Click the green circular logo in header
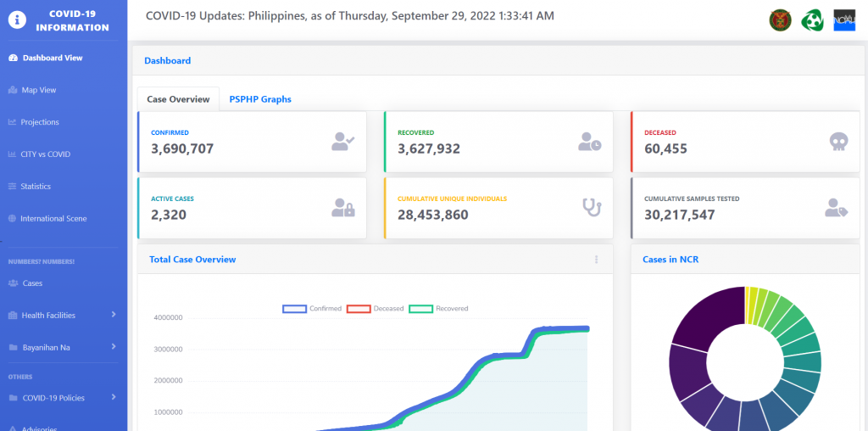Screen dimensions: 868x431 point(812,20)
